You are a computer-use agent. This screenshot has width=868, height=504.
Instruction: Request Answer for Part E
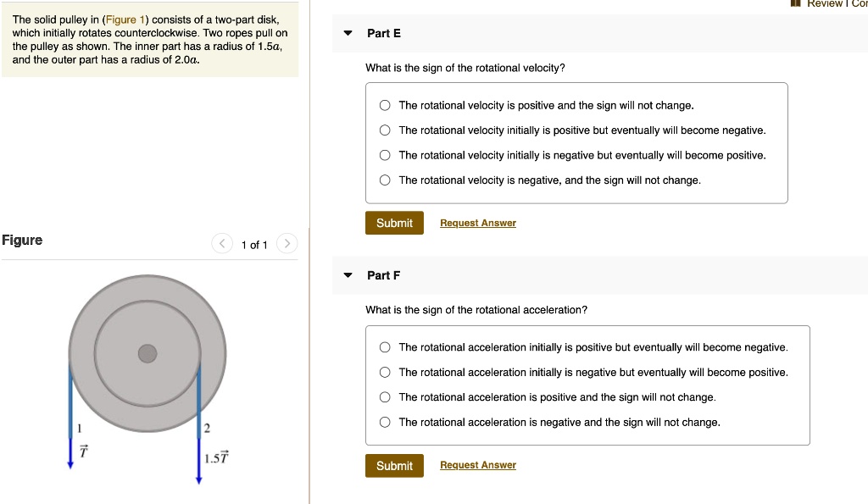477,222
